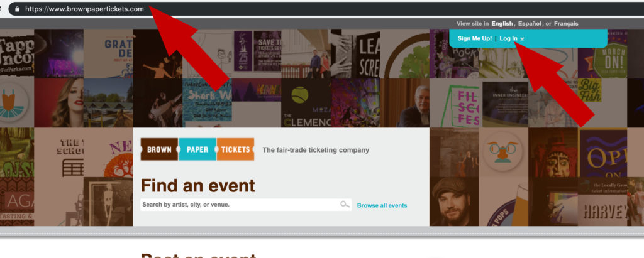
Task: Open the tennis ball Clemenc event thumbnail
Action: tap(306, 103)
